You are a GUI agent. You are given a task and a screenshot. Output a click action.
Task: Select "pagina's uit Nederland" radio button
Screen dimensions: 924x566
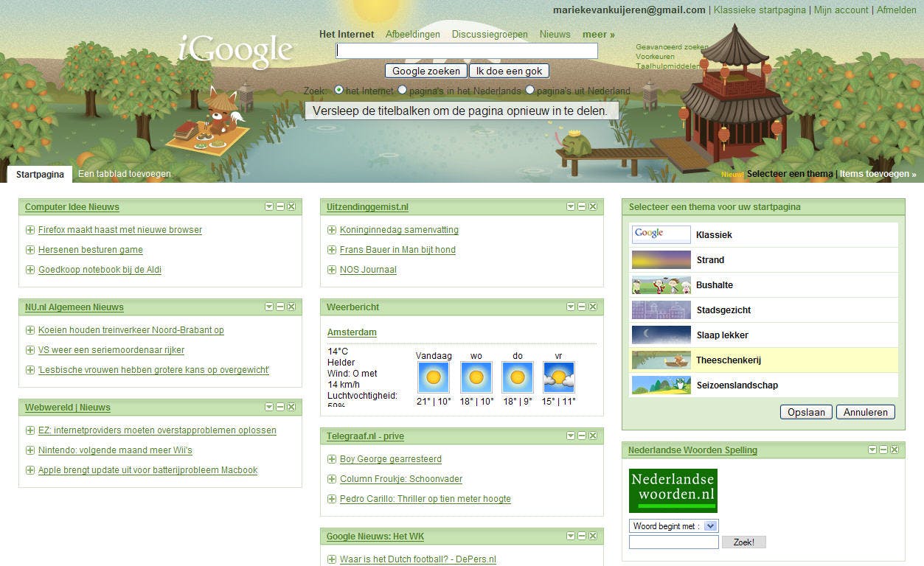pos(530,90)
